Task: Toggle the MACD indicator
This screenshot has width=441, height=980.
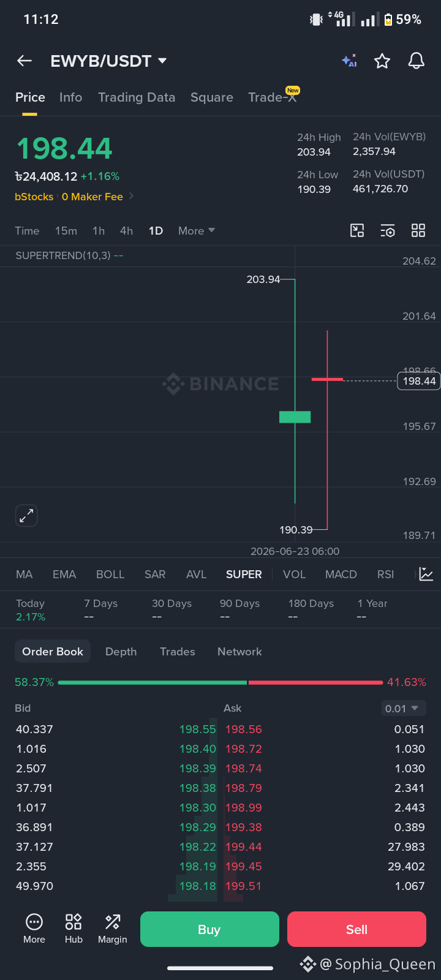Action: (341, 575)
